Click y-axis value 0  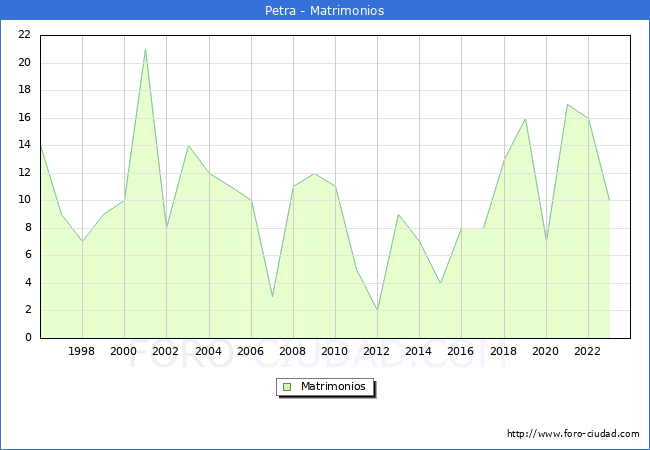(x=28, y=337)
